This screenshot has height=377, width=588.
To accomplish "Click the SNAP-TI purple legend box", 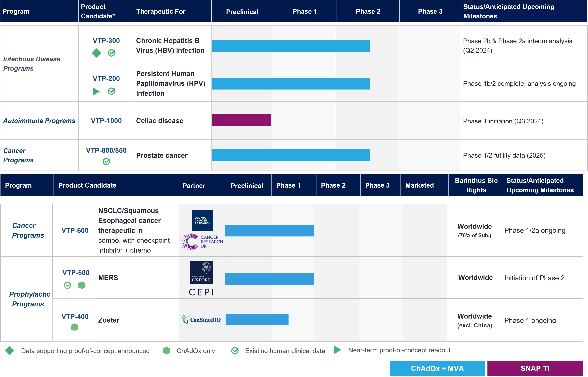I will (x=535, y=368).
